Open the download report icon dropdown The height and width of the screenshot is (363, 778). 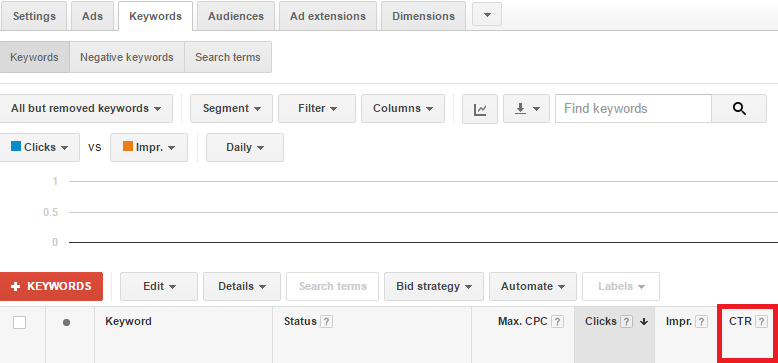pos(526,109)
